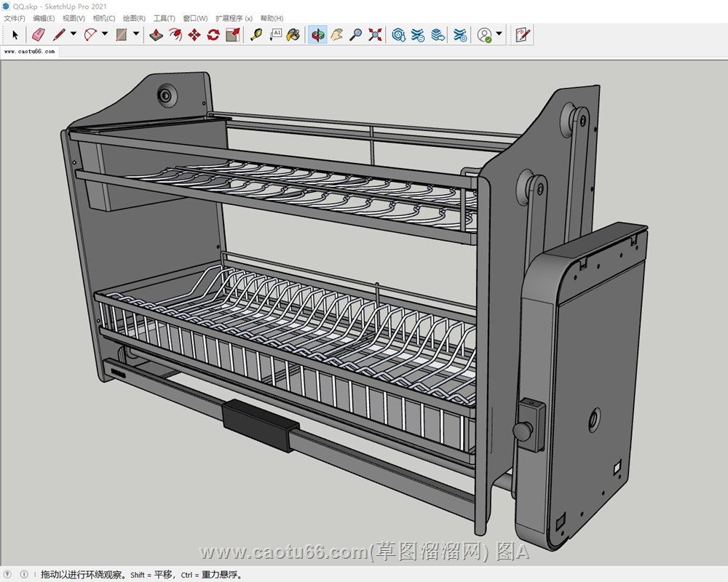The height and width of the screenshot is (582, 728).
Task: Open the 3D Warehouse icon
Action: click(398, 34)
